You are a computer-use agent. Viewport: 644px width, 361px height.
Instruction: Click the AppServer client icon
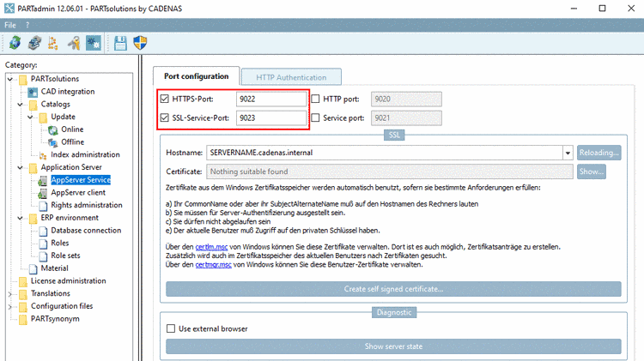tap(43, 193)
